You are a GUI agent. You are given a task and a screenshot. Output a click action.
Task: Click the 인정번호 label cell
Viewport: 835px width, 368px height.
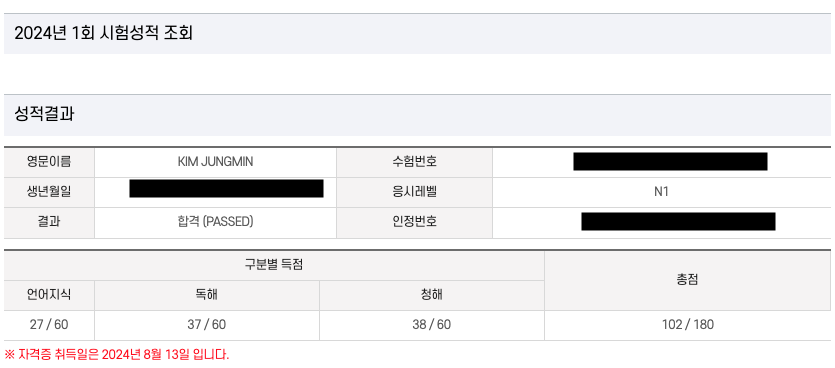[414, 223]
